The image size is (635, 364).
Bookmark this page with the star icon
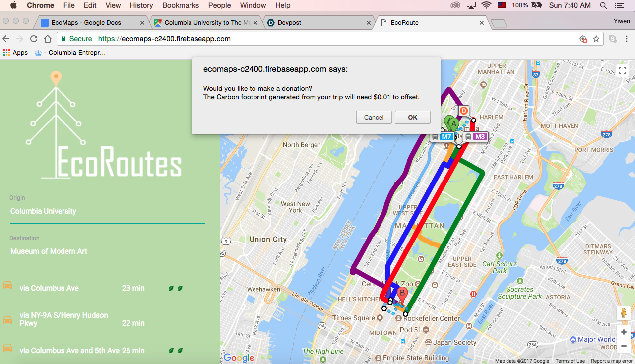(x=596, y=39)
